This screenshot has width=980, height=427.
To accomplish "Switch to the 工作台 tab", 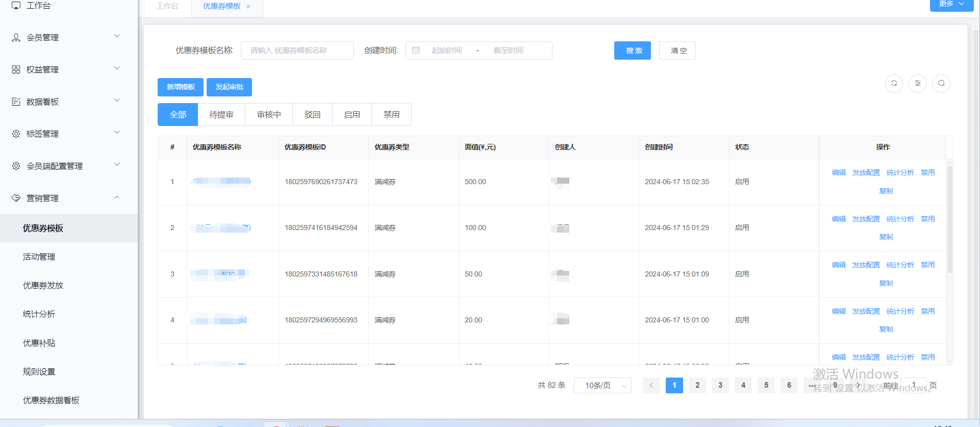I will tap(167, 6).
